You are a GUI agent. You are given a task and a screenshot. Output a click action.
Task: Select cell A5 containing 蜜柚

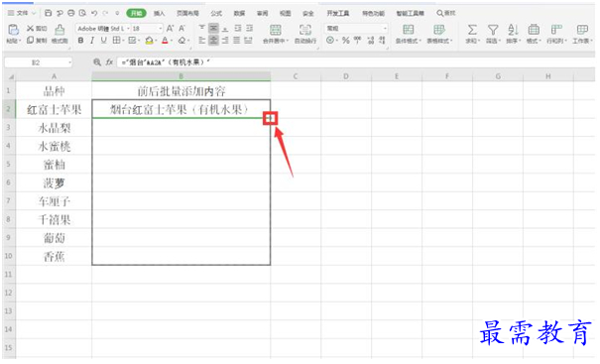pos(54,165)
